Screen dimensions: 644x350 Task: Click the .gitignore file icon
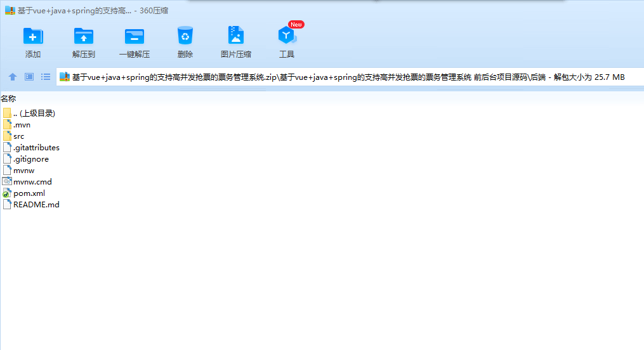coord(7,159)
